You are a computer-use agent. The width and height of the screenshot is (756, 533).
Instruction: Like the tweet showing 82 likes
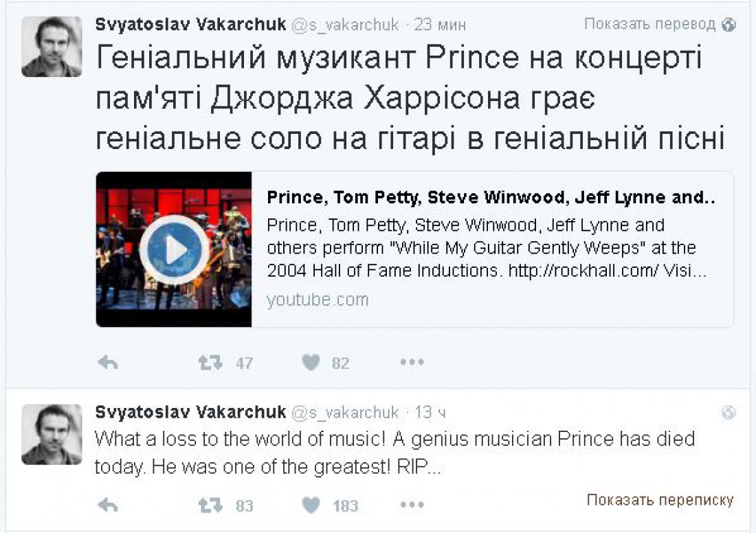click(x=311, y=363)
